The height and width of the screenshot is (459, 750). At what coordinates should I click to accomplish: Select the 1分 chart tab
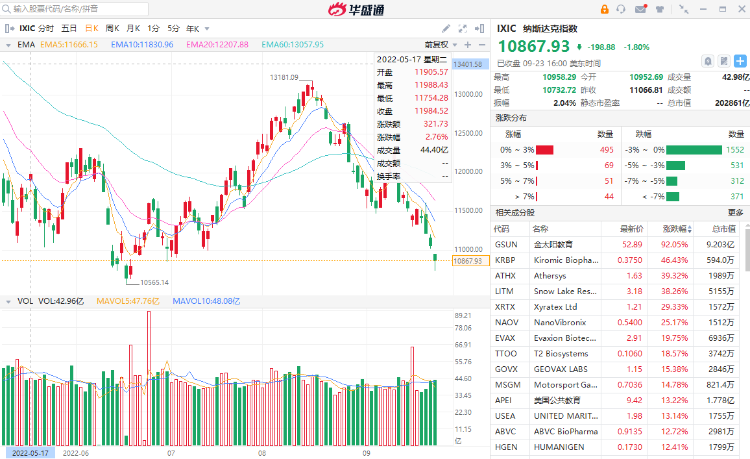153,29
